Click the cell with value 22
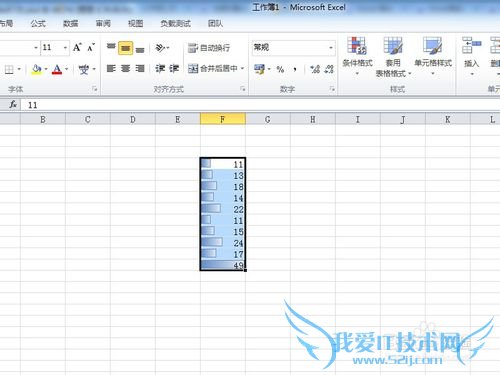500x375 pixels. point(223,209)
